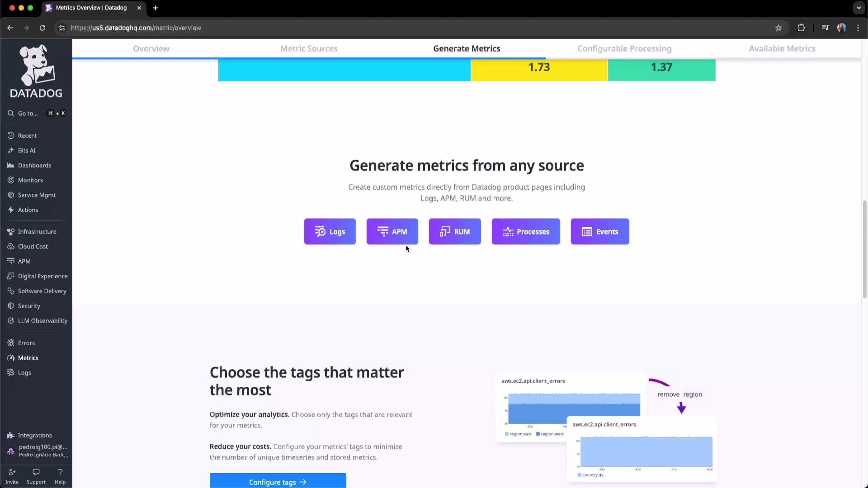
Task: Open Support chat icon
Action: tap(36, 476)
